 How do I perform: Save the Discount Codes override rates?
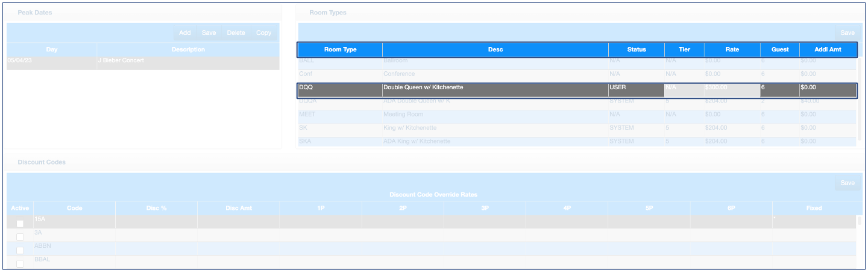[847, 183]
